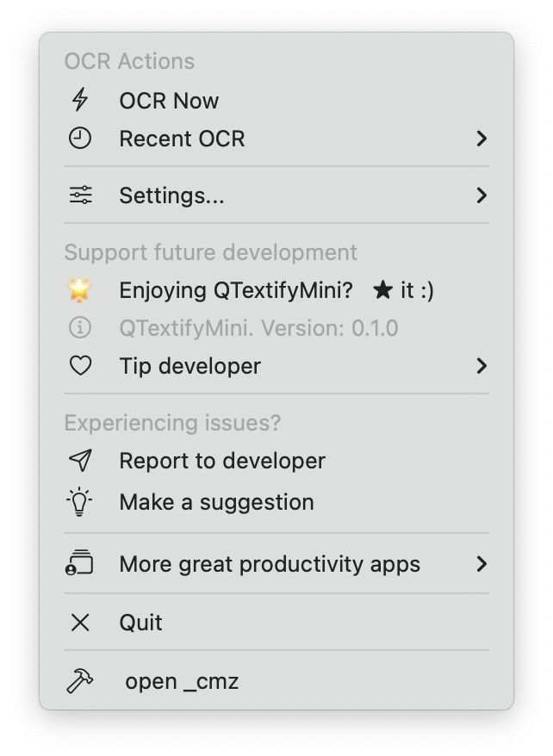Expand More great productivity apps chevron
The height and width of the screenshot is (756, 553).
(x=482, y=564)
